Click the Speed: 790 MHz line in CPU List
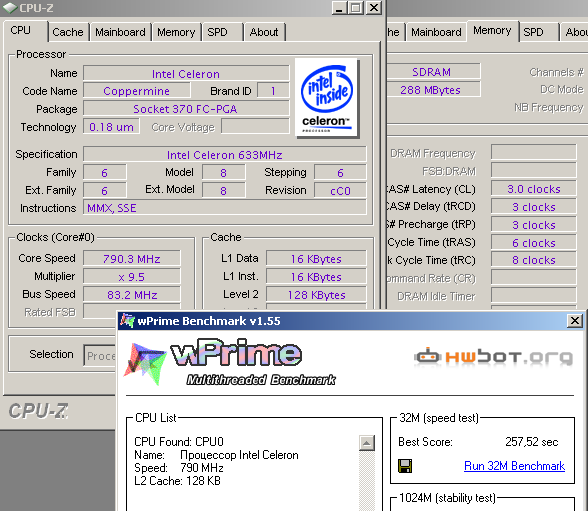The image size is (588, 511). 179,468
